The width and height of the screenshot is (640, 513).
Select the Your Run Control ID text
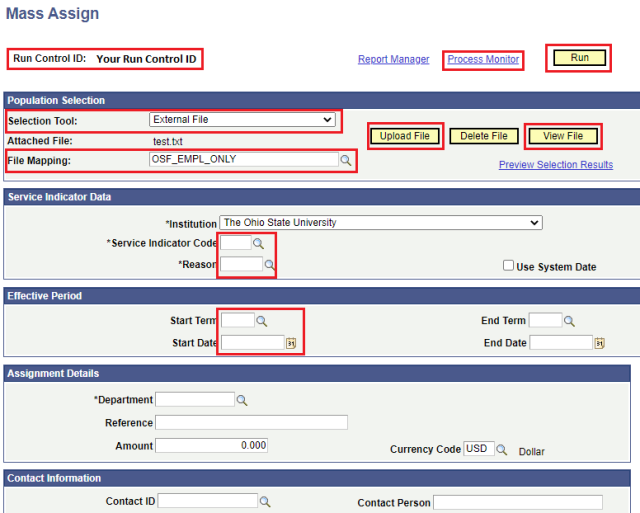tap(146, 59)
